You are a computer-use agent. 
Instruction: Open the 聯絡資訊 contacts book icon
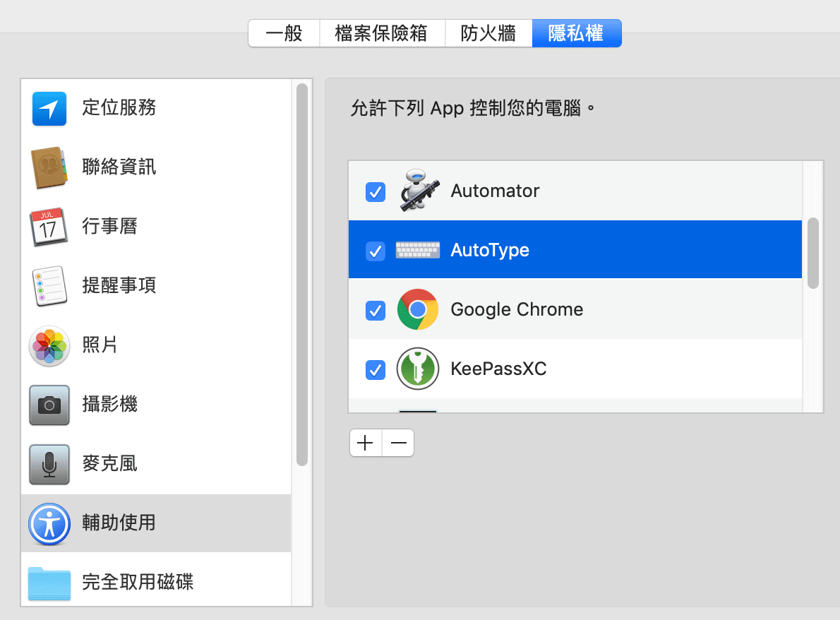tap(49, 167)
